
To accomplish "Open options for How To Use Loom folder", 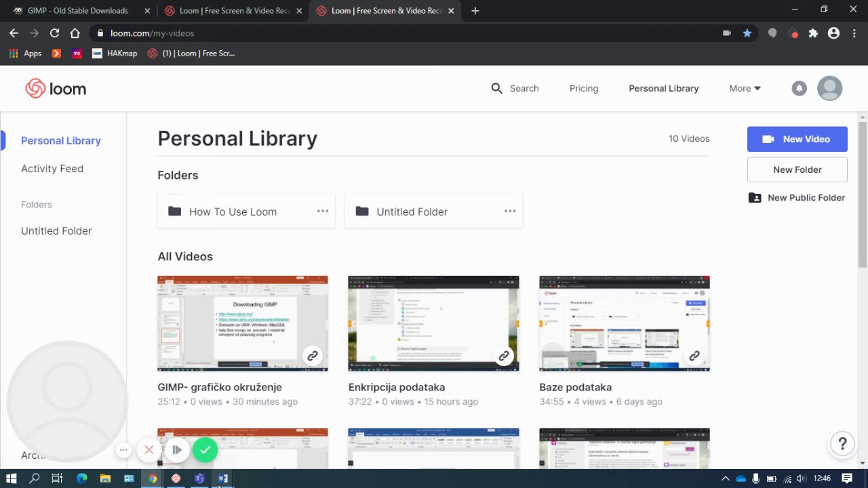I will (x=323, y=211).
